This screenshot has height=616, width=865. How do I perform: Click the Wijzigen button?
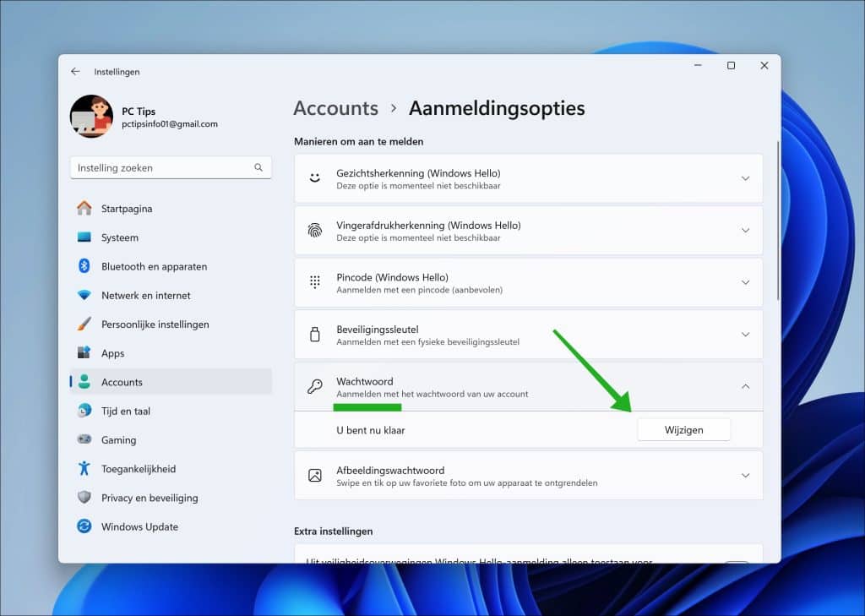point(684,430)
